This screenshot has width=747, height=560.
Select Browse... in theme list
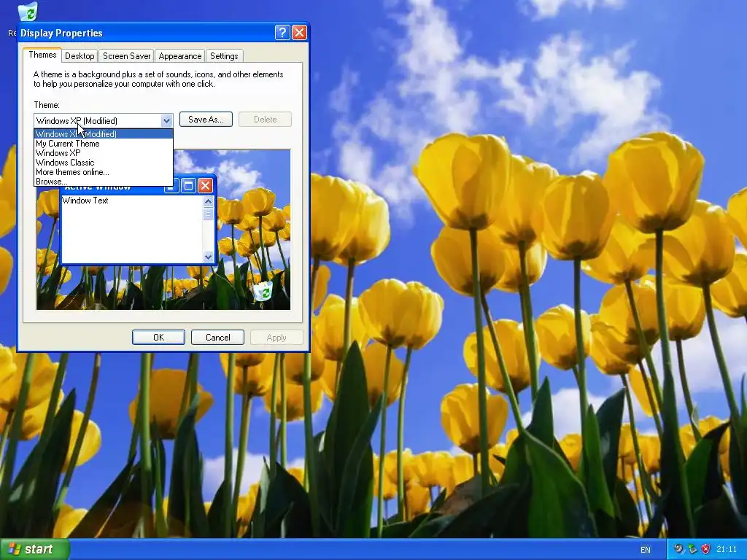click(x=104, y=182)
